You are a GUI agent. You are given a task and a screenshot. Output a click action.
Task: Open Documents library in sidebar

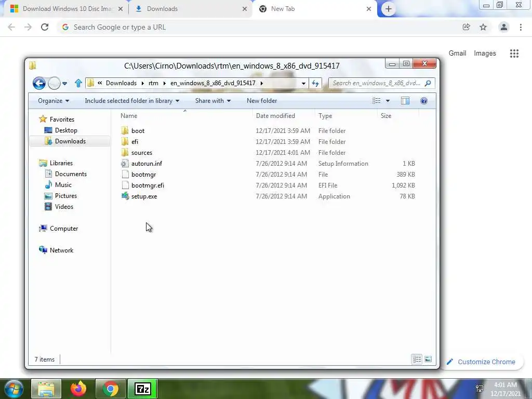click(71, 174)
